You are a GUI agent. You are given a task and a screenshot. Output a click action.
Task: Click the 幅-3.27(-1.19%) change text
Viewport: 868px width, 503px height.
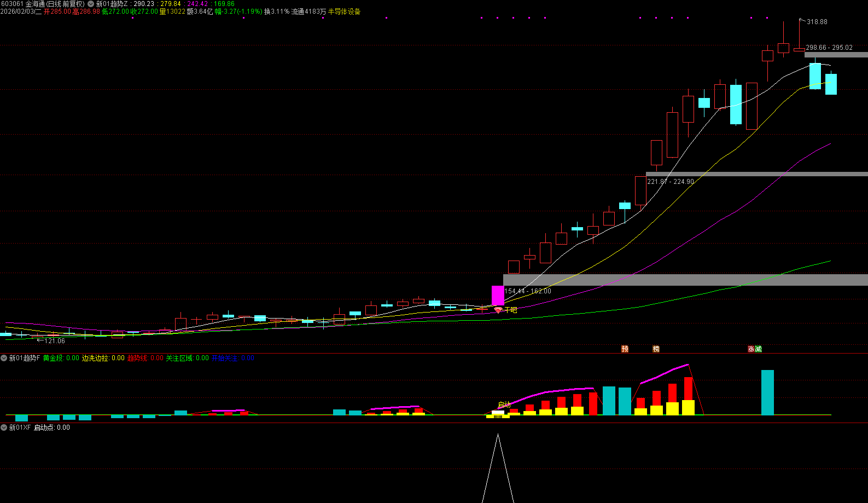(x=238, y=11)
